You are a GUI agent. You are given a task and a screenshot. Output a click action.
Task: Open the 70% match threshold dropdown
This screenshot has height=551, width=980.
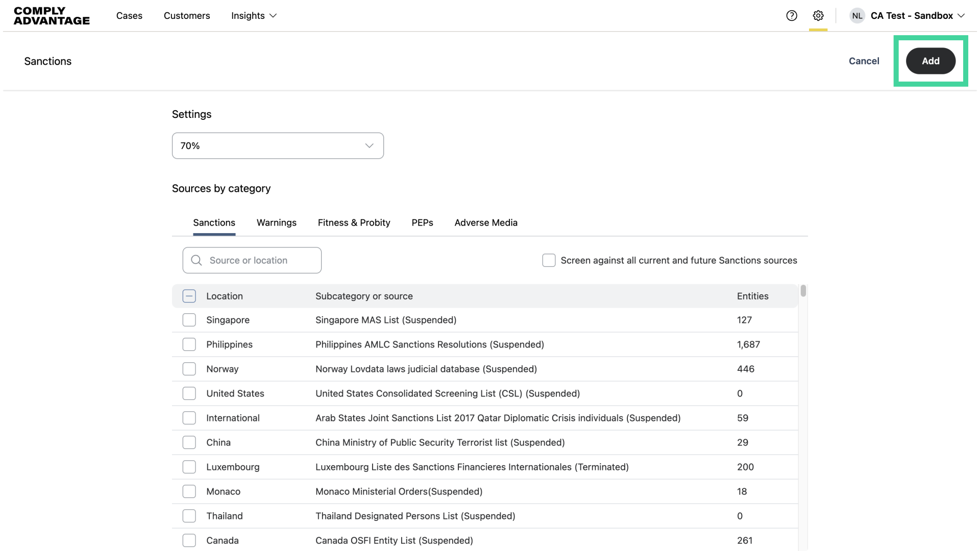tap(278, 146)
